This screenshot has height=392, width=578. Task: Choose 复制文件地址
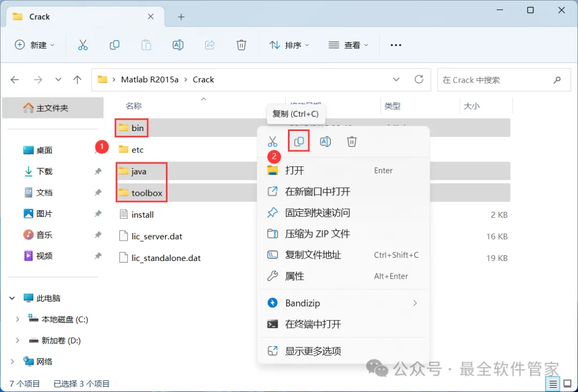point(343,255)
